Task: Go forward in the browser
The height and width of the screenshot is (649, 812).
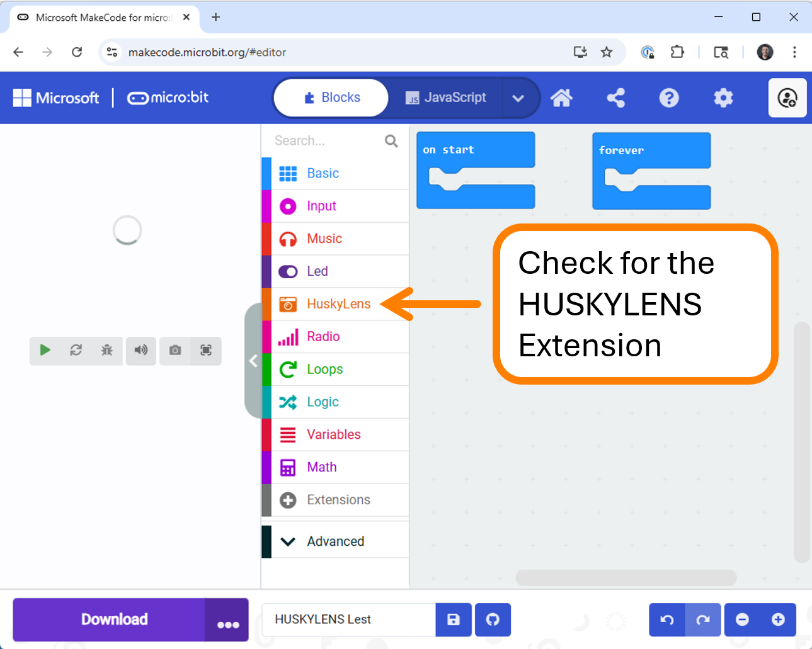Action: [x=47, y=52]
